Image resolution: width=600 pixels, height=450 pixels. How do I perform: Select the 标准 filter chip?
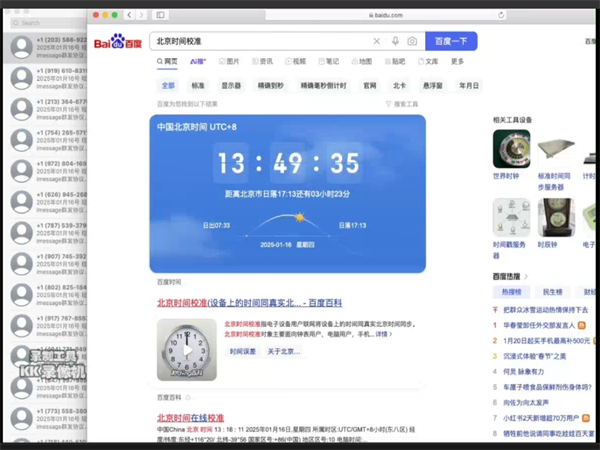coord(198,86)
